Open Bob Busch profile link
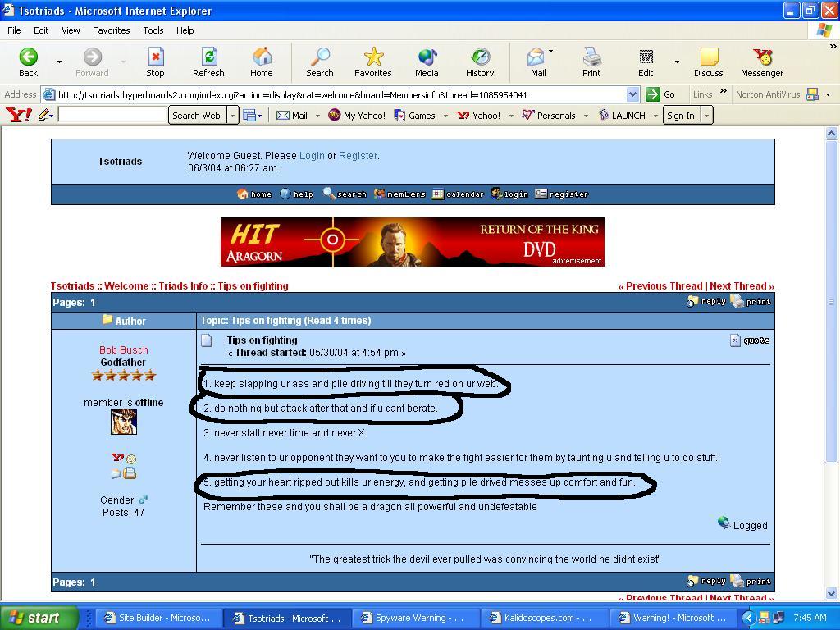 coord(124,349)
